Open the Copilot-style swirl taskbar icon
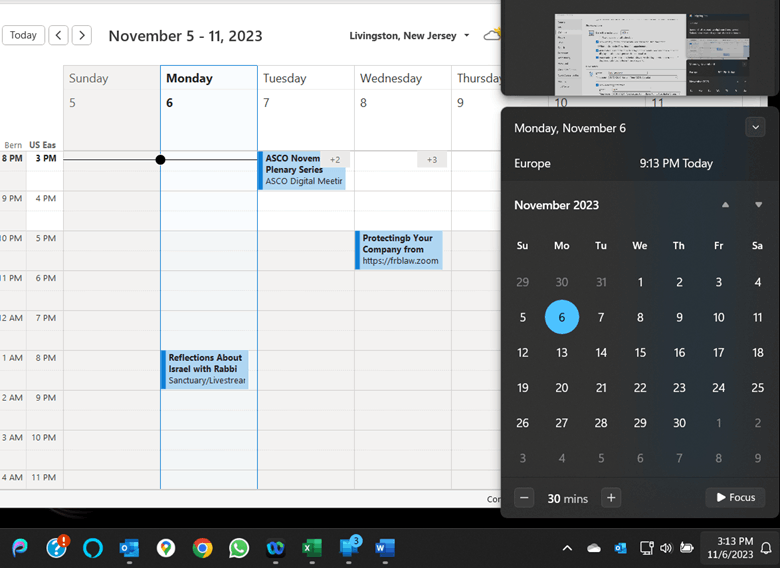This screenshot has height=568, width=780. [20, 548]
